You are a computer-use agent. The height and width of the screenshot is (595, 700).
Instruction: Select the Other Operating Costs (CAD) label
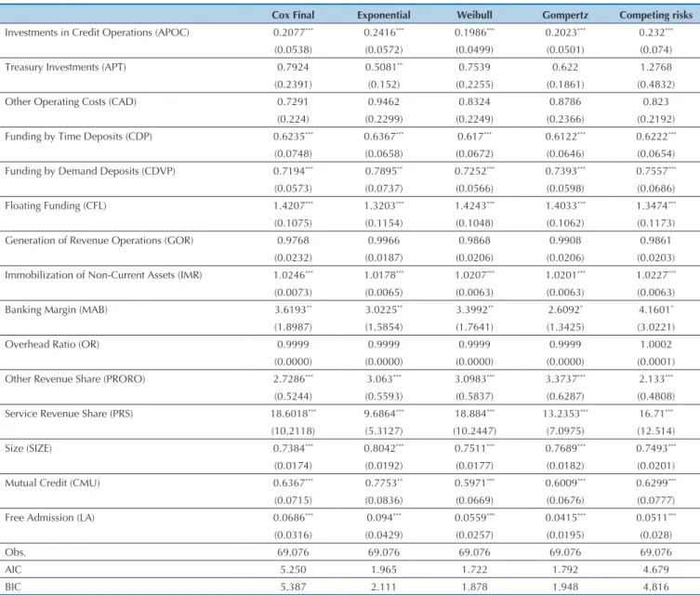coord(71,101)
